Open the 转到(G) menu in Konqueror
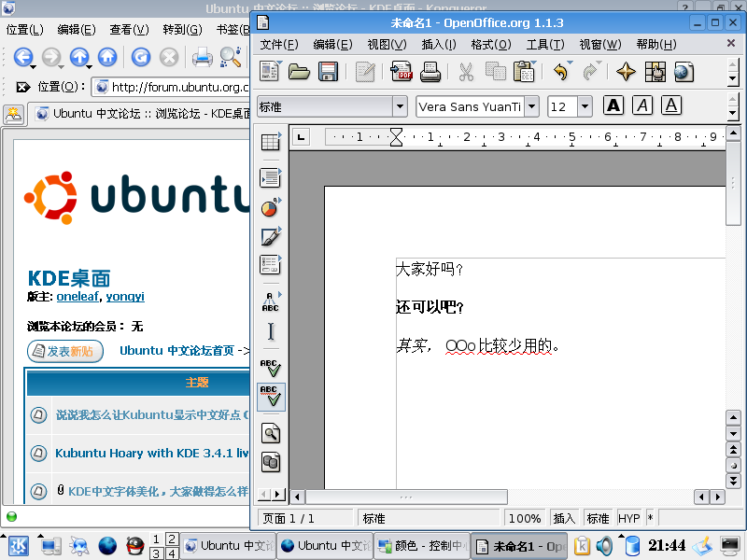 click(182, 30)
